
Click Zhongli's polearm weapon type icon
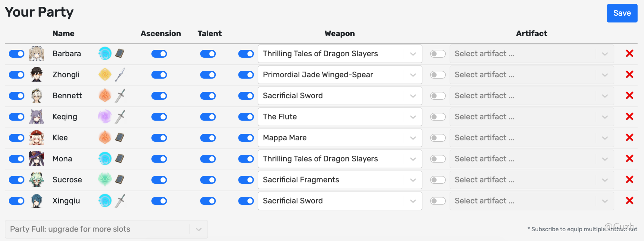tap(120, 75)
